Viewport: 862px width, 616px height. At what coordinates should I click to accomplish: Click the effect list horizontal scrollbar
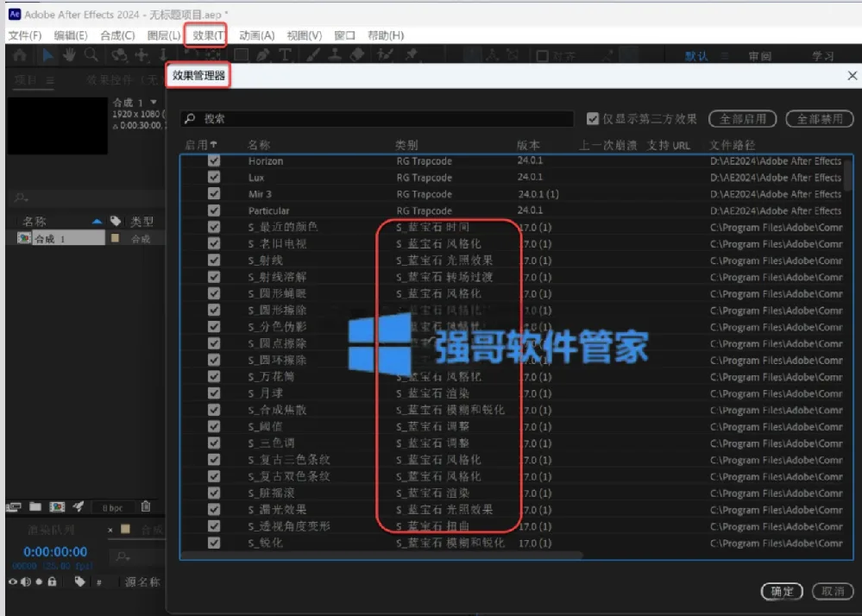pos(382,556)
